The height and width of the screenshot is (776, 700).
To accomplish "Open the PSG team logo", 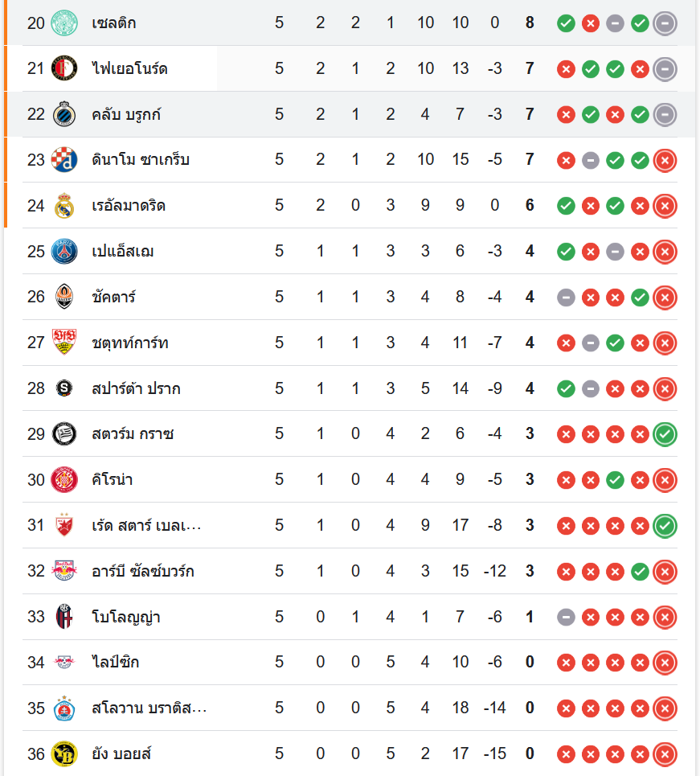I will pos(63,252).
